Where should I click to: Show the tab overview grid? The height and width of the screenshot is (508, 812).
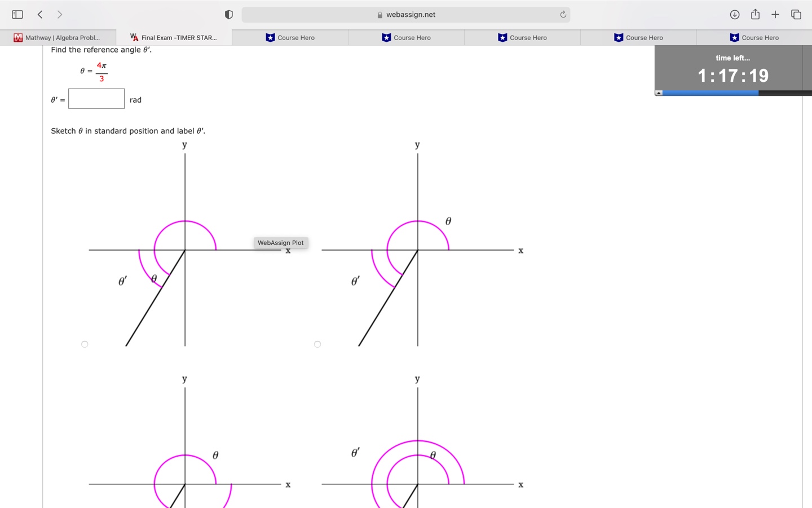point(796,14)
